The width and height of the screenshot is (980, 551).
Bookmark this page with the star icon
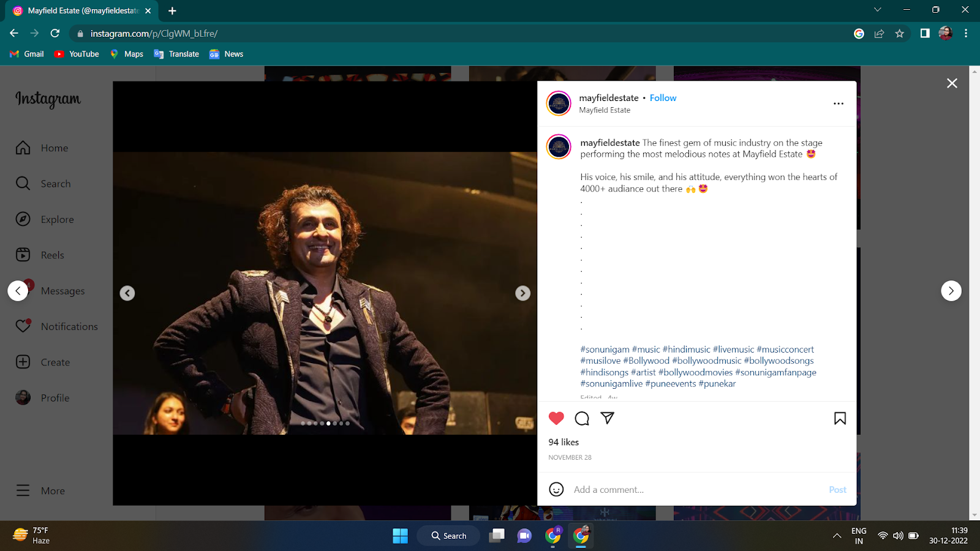click(899, 34)
